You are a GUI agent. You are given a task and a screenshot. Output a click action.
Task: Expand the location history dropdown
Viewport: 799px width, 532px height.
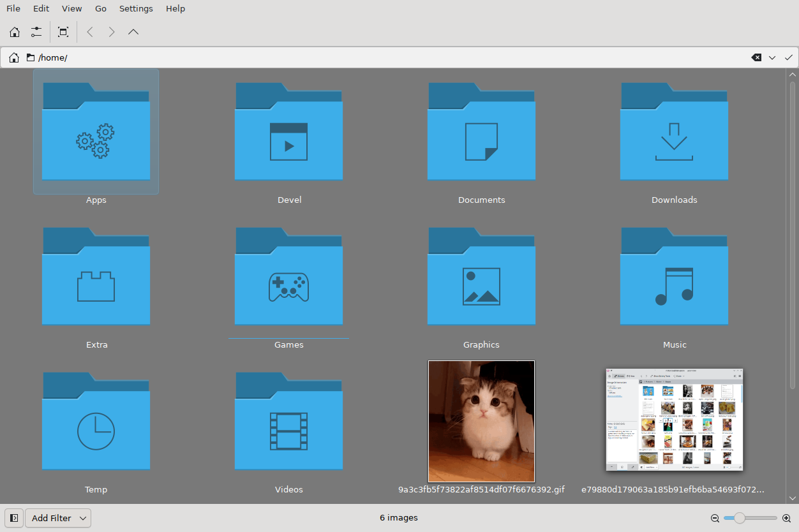(772, 57)
